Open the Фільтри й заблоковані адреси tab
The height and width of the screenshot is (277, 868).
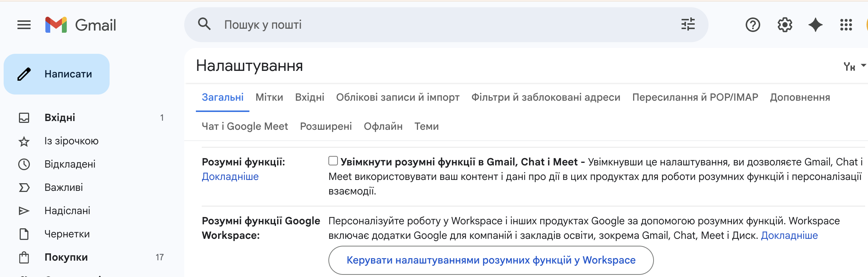coord(545,97)
